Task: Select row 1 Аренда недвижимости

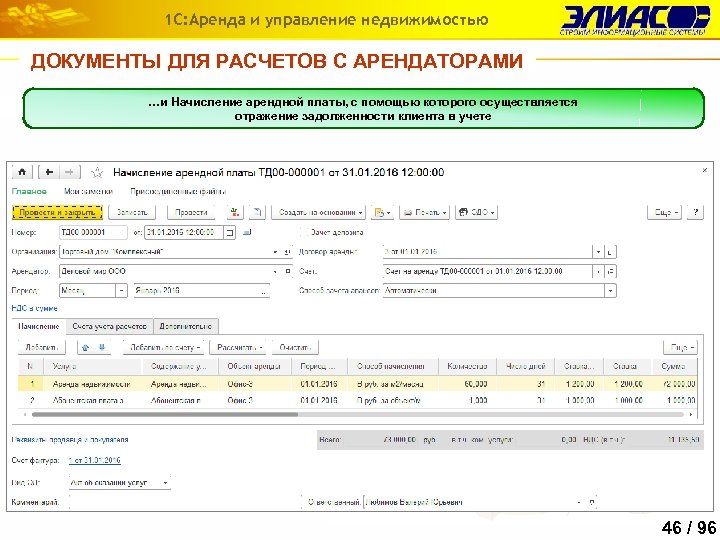Action: [x=357, y=384]
